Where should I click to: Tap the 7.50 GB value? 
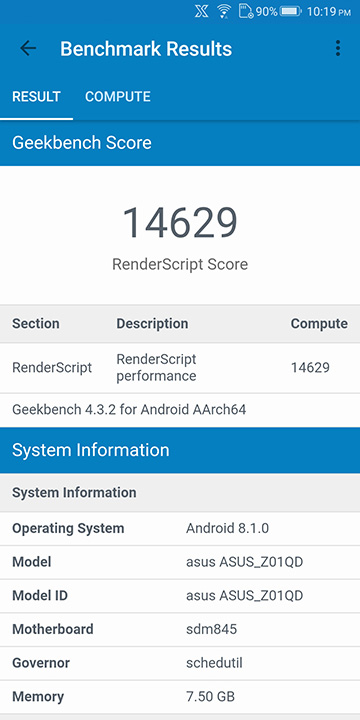pyautogui.click(x=210, y=697)
